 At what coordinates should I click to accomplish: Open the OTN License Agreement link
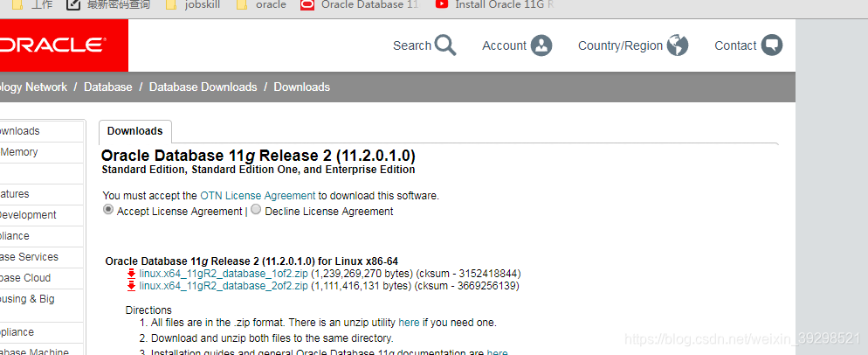pyautogui.click(x=258, y=195)
